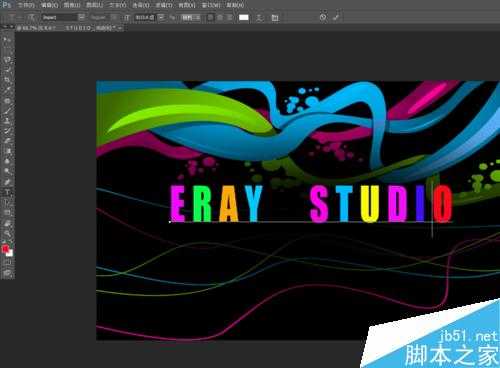This screenshot has width=500, height=368.
Task: Toggle the text orientation
Action: [x=32, y=17]
